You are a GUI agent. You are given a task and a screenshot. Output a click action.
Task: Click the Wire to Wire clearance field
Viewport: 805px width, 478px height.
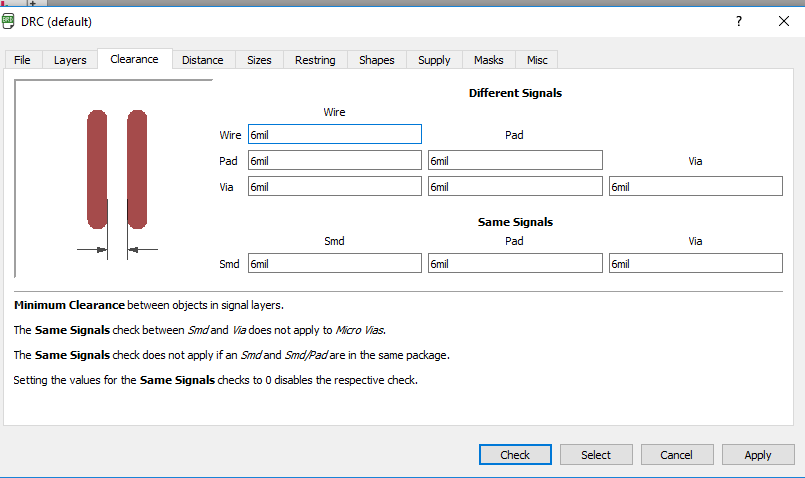pos(334,134)
